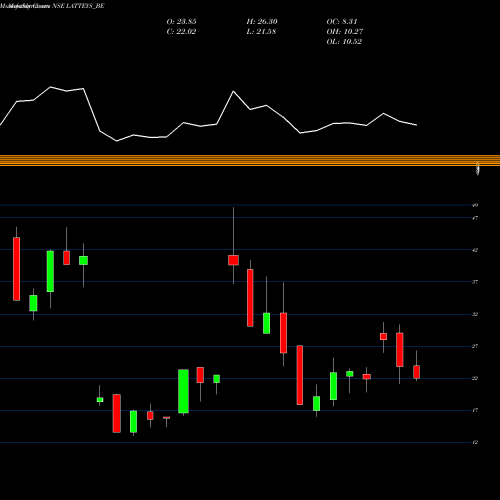The width and height of the screenshot is (500, 500).
Task: Click the OC: 8.31 readout
Action: 342,22
